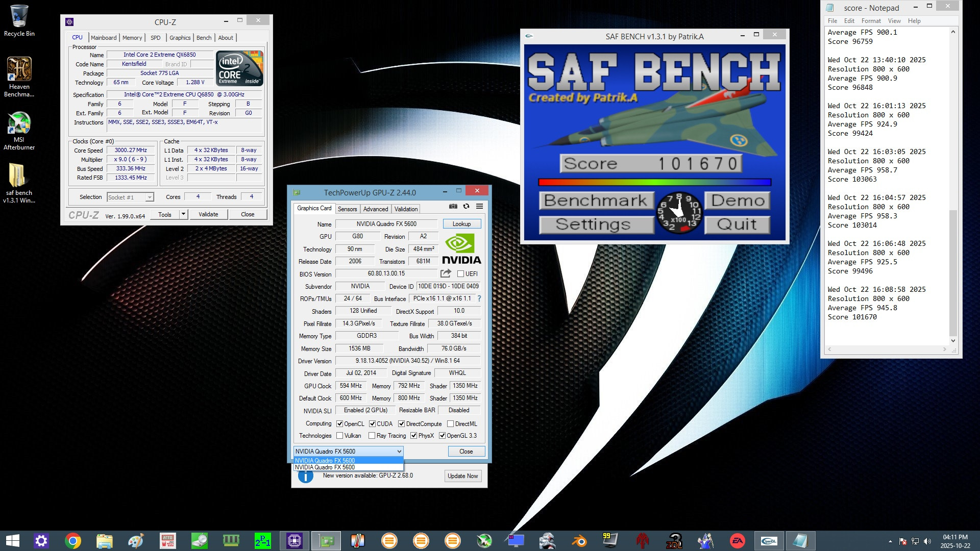Expand the CPU-Z Socket selection dropdown
Screen dimensions: 980x551
tap(150, 197)
